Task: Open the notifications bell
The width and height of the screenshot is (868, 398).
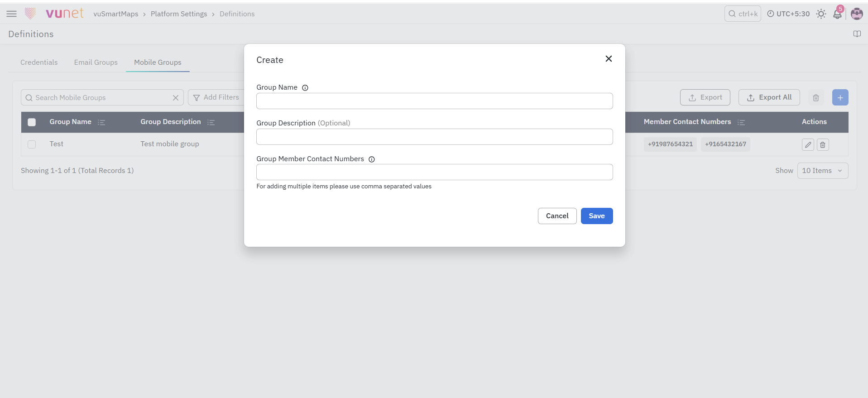Action: [x=838, y=14]
